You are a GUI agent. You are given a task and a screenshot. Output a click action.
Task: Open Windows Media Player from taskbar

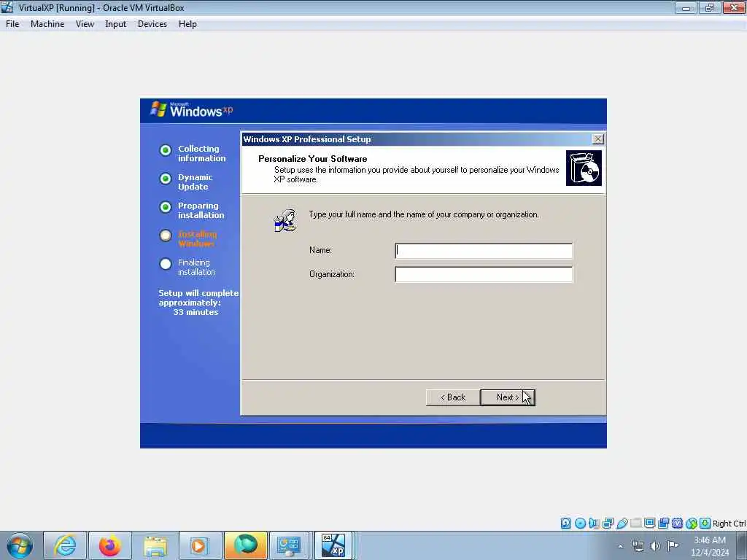pyautogui.click(x=200, y=545)
